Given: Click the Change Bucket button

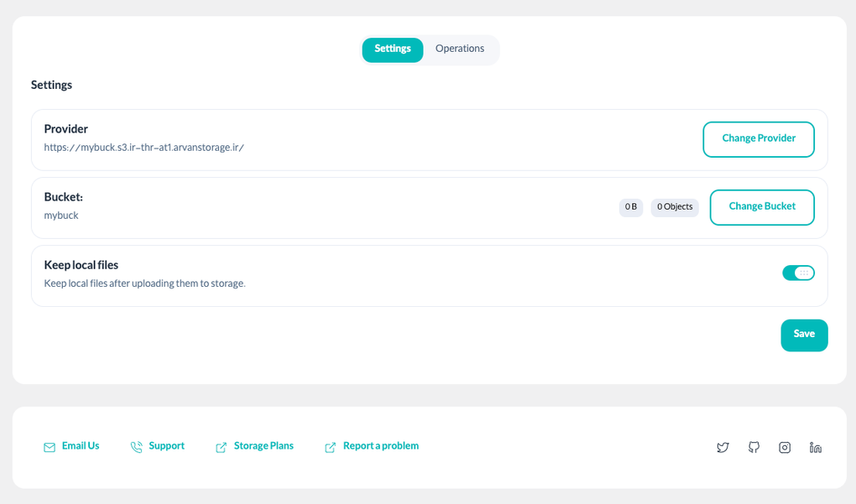Looking at the screenshot, I should point(762,207).
